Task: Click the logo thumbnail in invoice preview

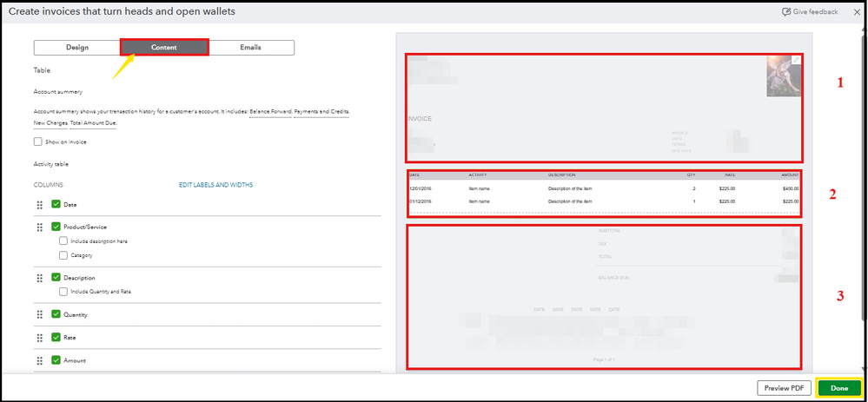Action: pos(784,76)
